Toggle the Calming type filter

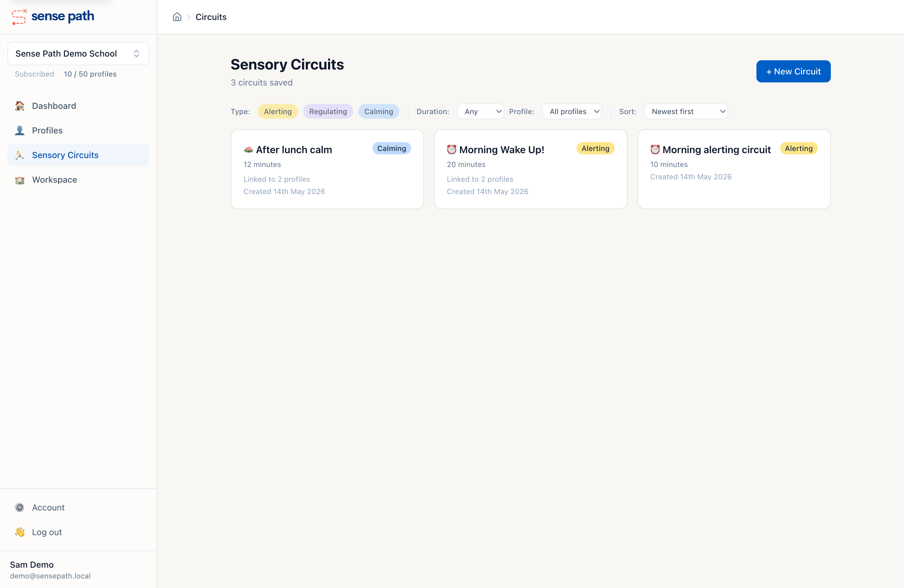tap(379, 111)
